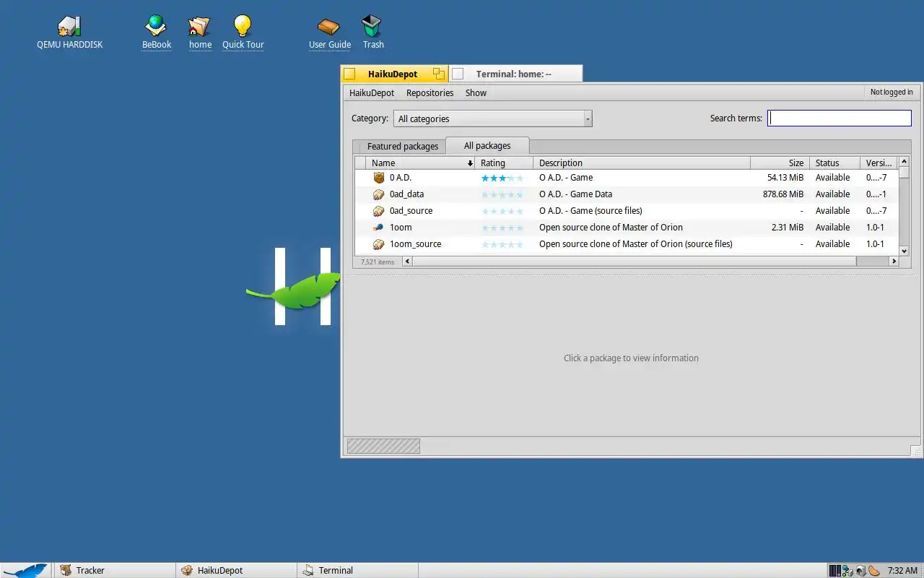Sort by Name column header arrow
Image resolution: width=924 pixels, height=578 pixels.
tap(470, 163)
